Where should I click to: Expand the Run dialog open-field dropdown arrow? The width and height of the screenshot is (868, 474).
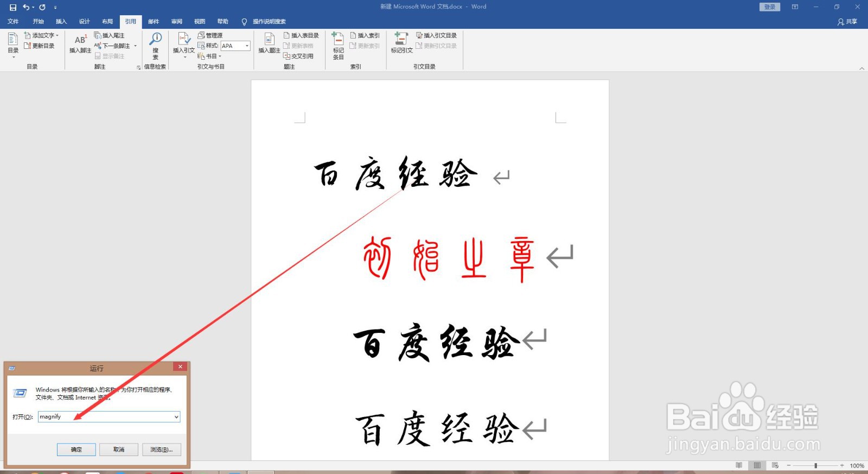coord(176,417)
